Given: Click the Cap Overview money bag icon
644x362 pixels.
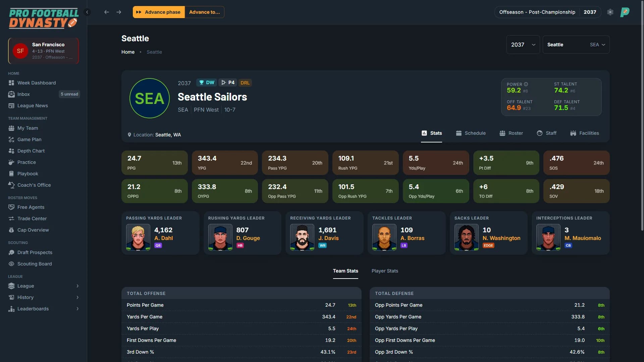Looking at the screenshot, I should coord(11,230).
